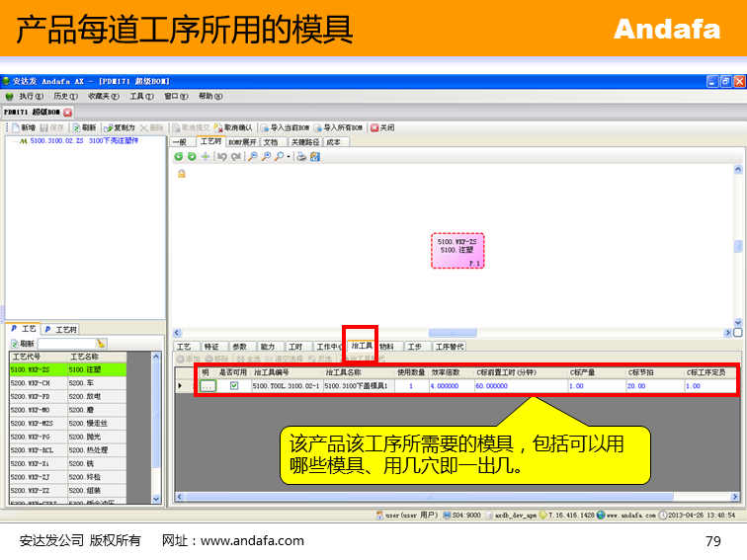Viewport: 747px width, 560px height.
Task: Open the 执行(Z) menu
Action: (27, 96)
